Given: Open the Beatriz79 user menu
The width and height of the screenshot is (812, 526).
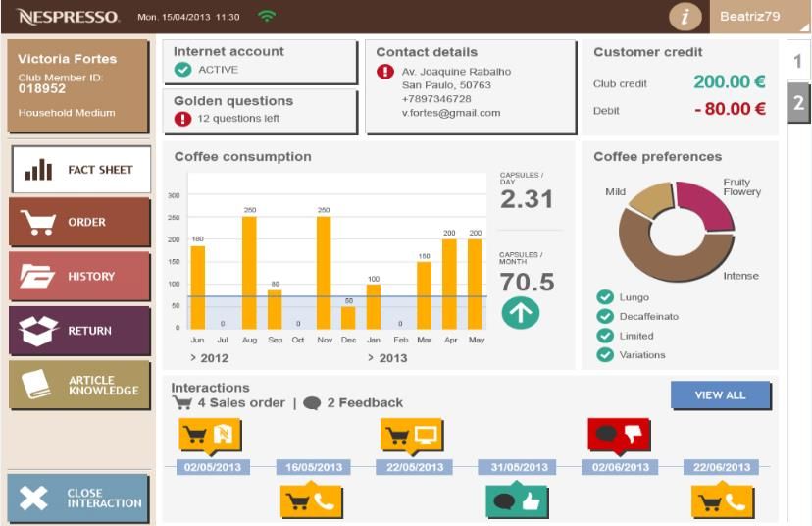Looking at the screenshot, I should tap(760, 17).
